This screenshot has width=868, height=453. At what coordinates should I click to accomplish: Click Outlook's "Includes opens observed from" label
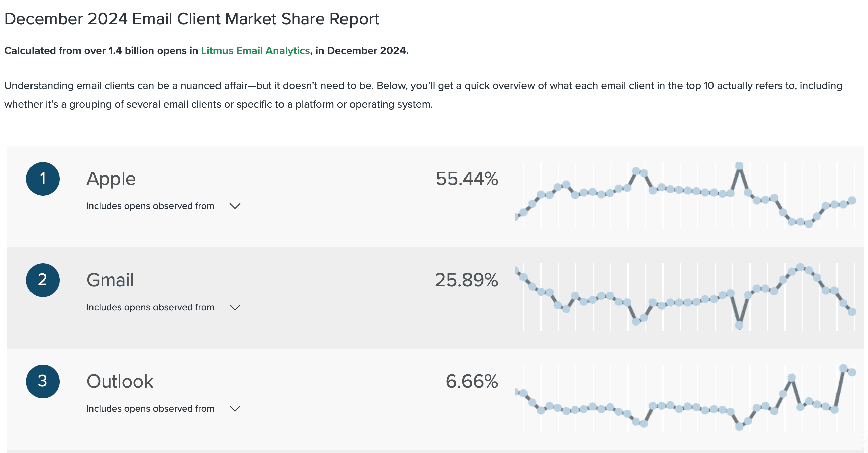(x=150, y=408)
